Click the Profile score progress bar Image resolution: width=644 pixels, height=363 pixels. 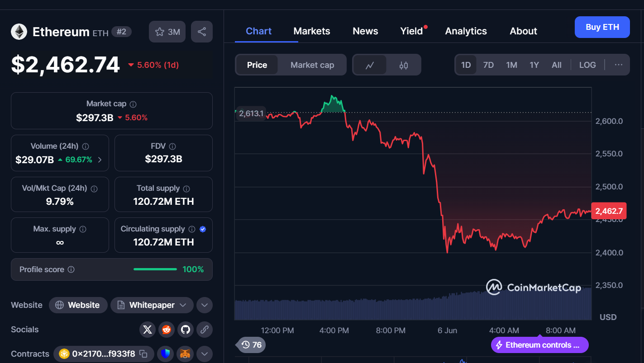(155, 269)
